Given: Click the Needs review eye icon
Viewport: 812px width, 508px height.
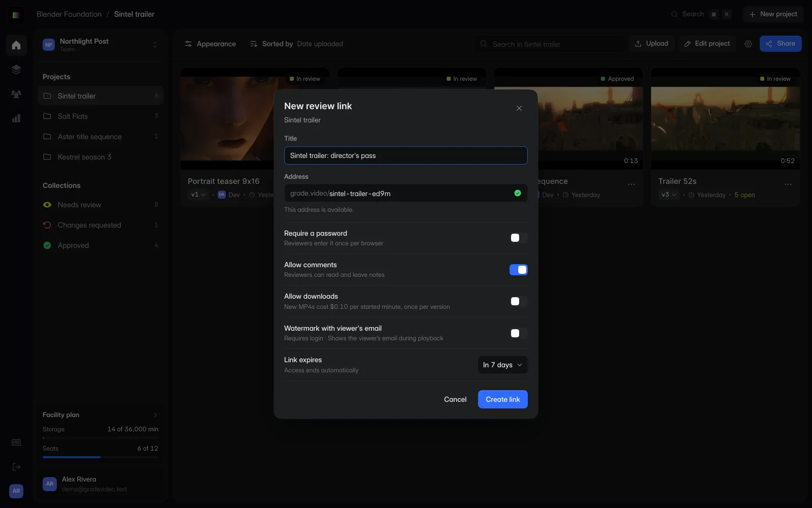Looking at the screenshot, I should (47, 205).
